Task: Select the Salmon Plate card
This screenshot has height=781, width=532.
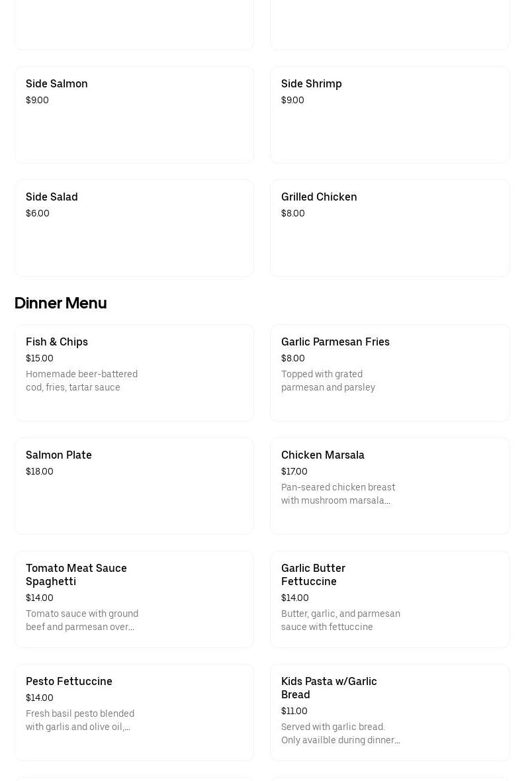Action: coord(134,486)
